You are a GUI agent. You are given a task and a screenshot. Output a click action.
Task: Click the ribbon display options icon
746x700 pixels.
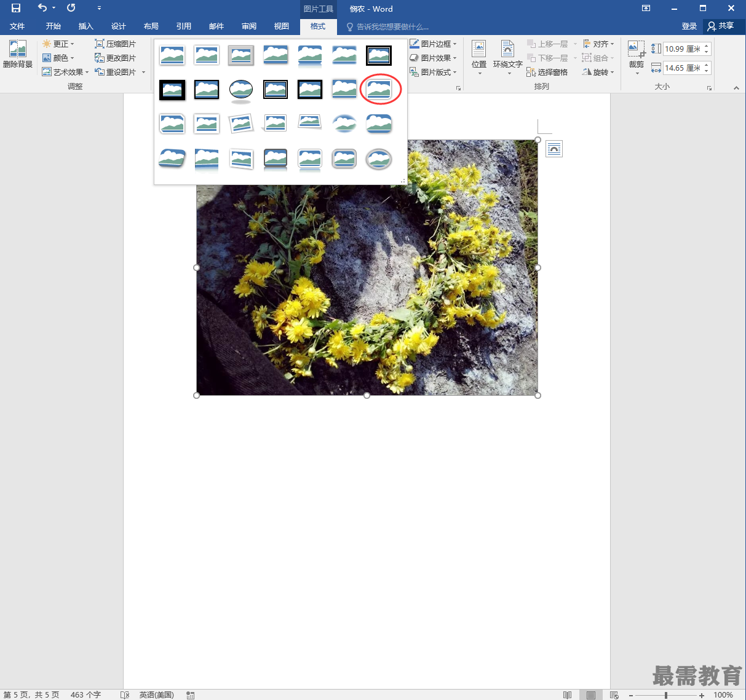(646, 8)
